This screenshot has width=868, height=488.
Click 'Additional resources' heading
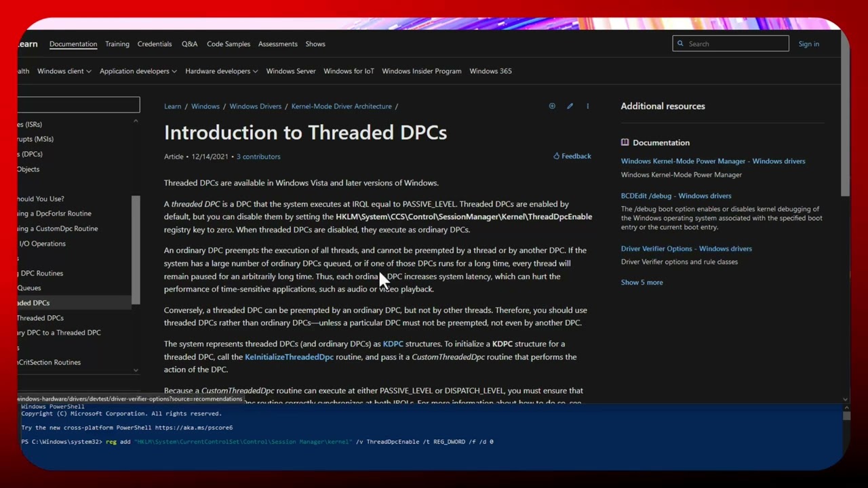click(663, 106)
